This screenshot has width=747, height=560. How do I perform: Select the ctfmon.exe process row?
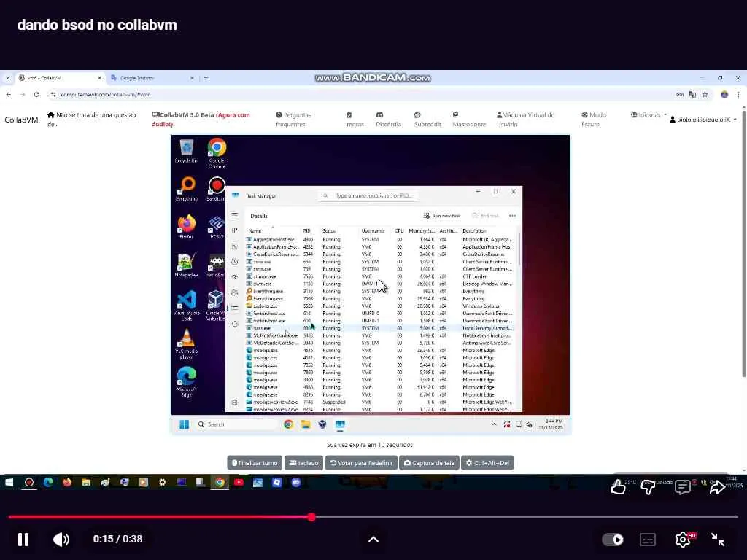(x=379, y=276)
